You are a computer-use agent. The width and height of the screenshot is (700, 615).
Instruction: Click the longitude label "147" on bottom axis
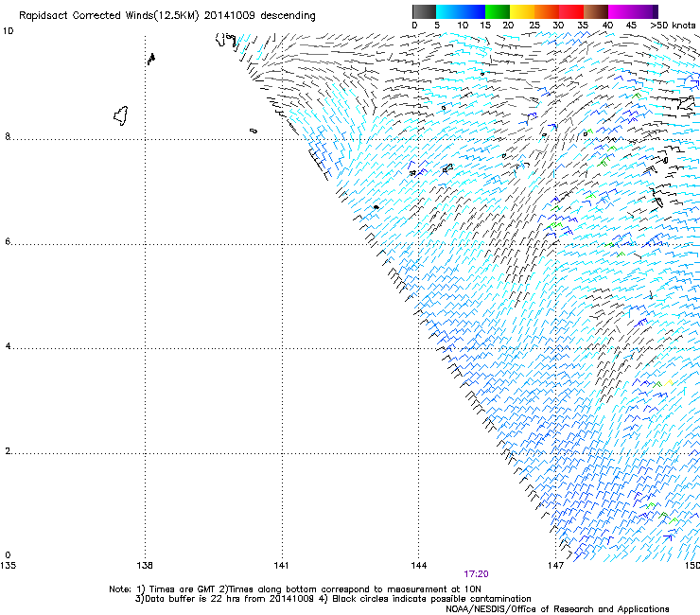tap(555, 566)
